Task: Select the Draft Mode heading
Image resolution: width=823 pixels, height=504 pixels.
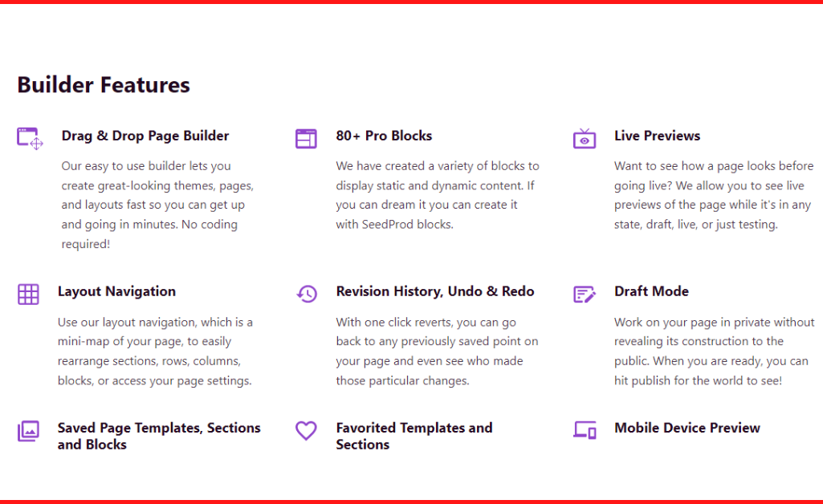Action: coord(651,291)
